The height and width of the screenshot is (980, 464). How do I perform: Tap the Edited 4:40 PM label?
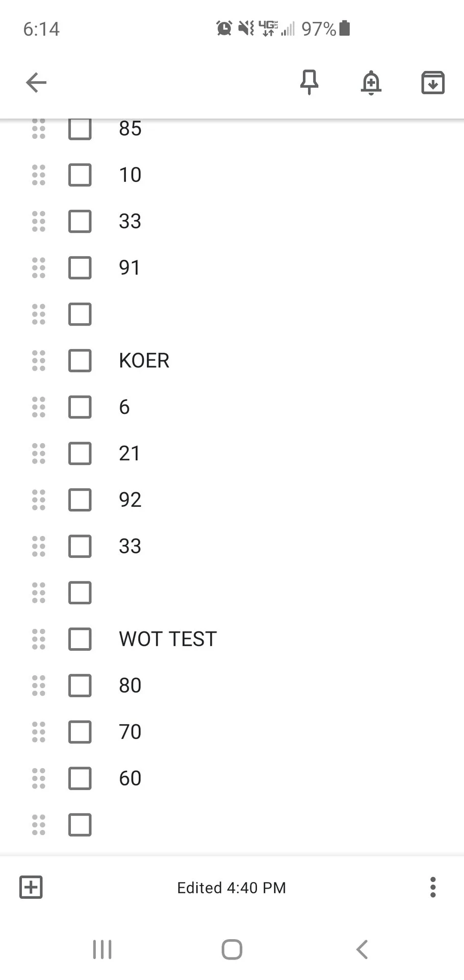tap(231, 888)
